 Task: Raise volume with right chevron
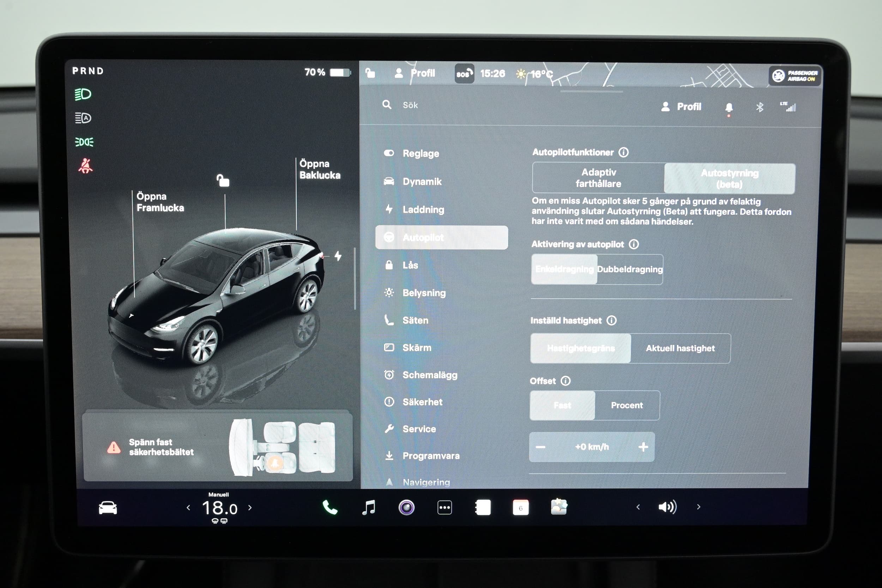[x=698, y=507]
